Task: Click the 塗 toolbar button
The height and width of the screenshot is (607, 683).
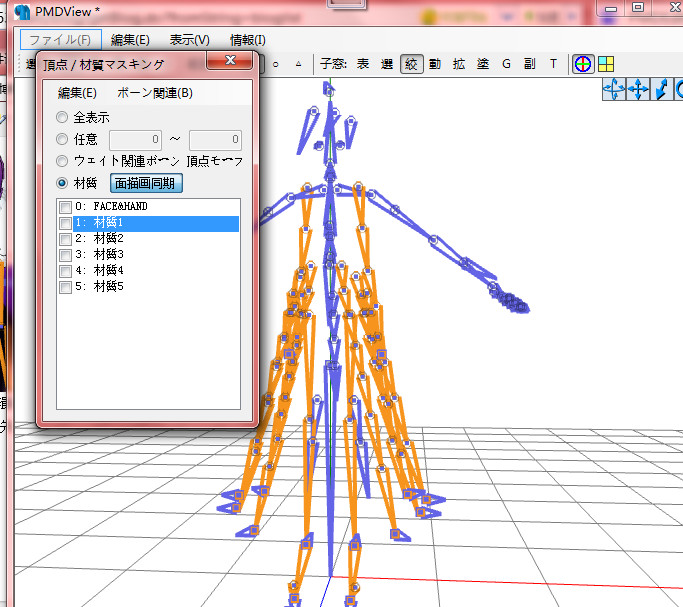Action: [483, 64]
